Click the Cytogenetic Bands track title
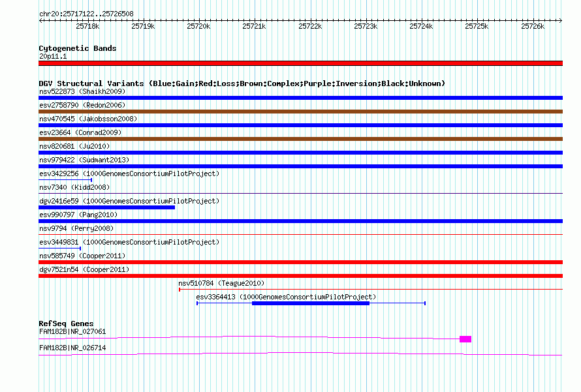 click(78, 48)
